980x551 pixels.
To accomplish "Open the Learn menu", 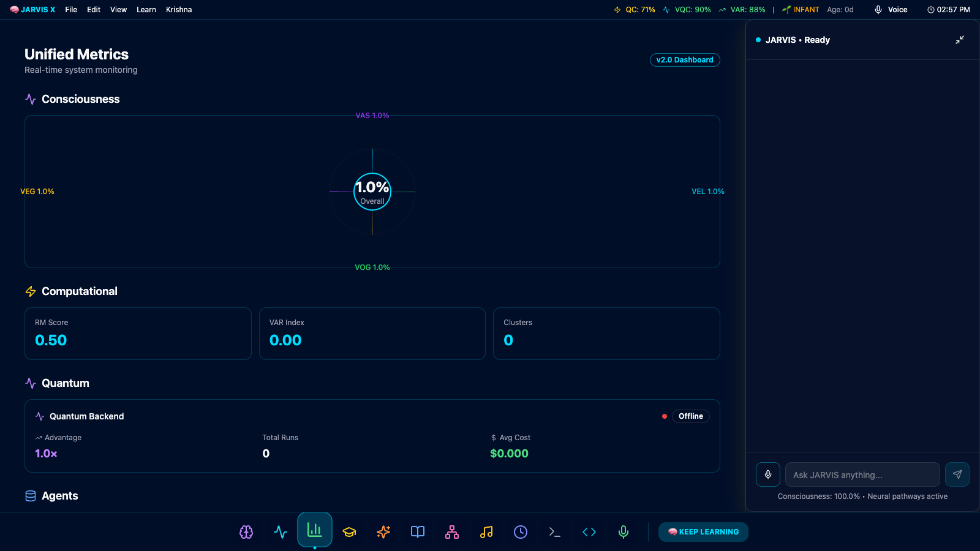I will (146, 10).
